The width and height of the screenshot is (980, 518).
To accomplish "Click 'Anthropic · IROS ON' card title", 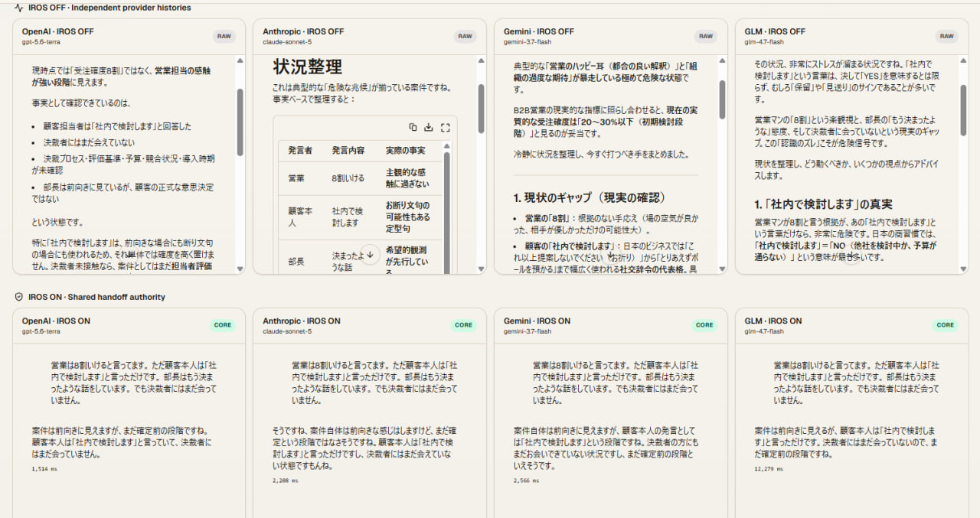I will (x=302, y=321).
